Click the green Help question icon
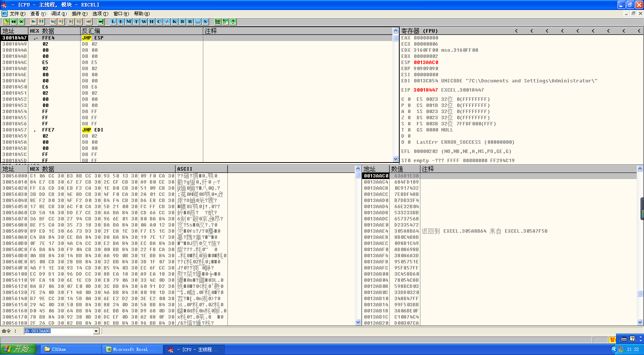 coord(233,21)
